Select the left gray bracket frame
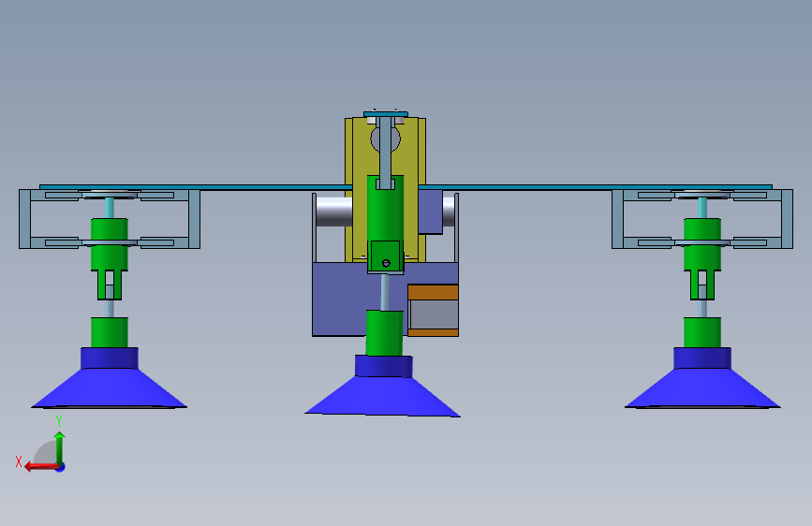 point(110,219)
